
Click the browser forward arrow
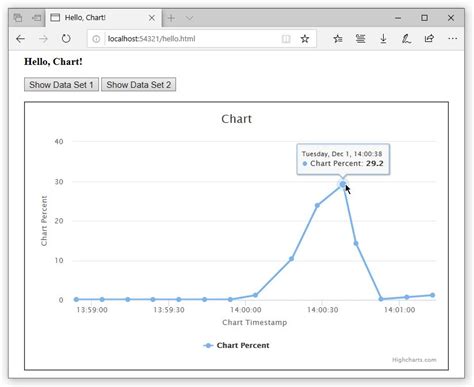click(43, 39)
